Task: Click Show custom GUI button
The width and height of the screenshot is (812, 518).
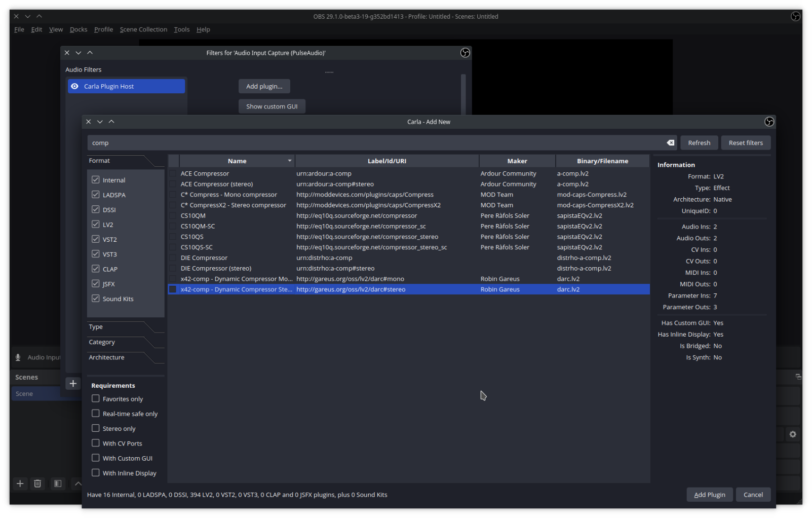Action: [x=272, y=106]
